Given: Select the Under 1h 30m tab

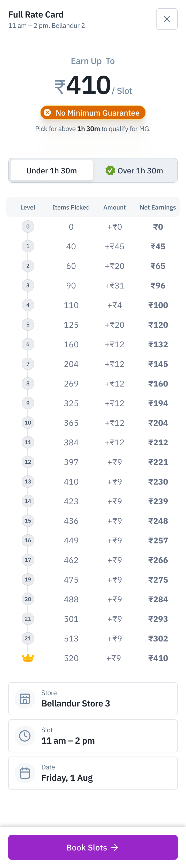Looking at the screenshot, I should pos(52,171).
